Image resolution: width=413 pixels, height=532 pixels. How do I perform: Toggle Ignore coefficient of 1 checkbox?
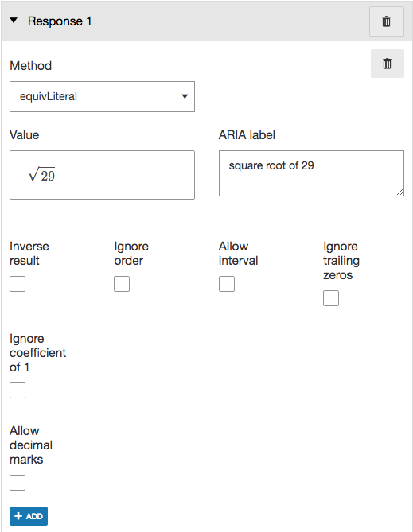[18, 390]
